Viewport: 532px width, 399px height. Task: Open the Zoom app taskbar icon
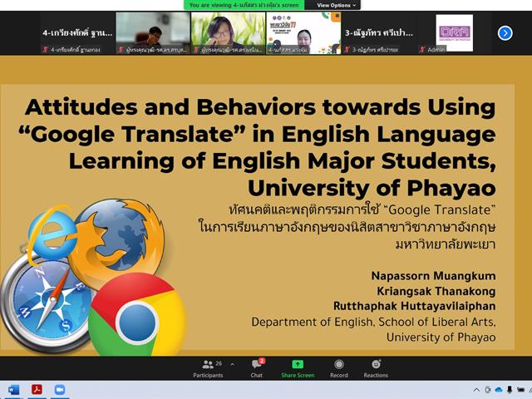(59, 390)
